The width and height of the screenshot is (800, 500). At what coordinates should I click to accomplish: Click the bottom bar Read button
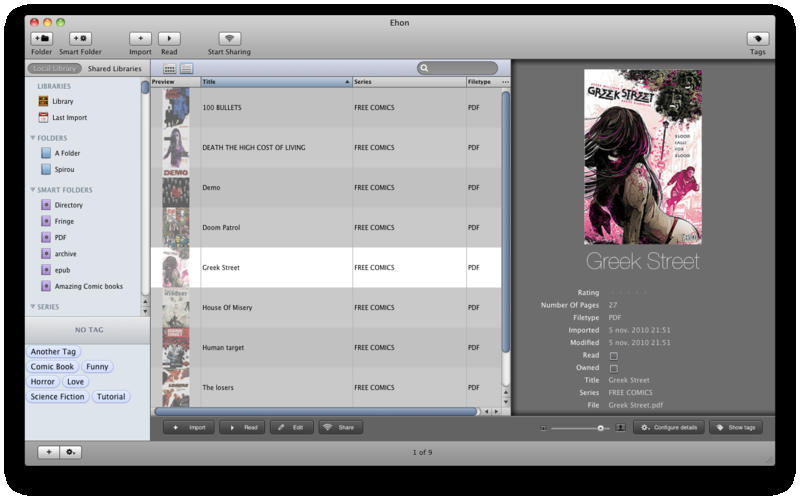point(242,428)
